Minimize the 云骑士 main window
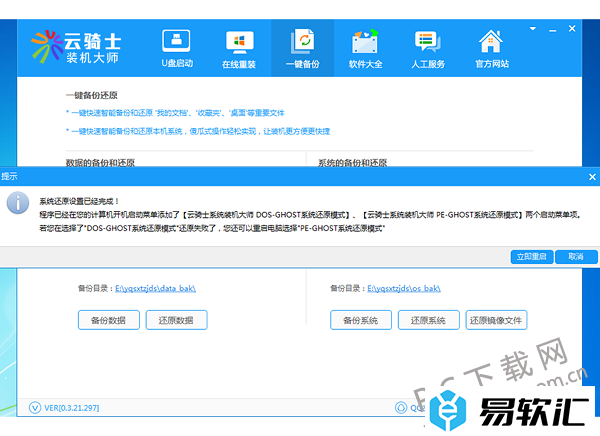The height and width of the screenshot is (436, 600). coord(553,30)
